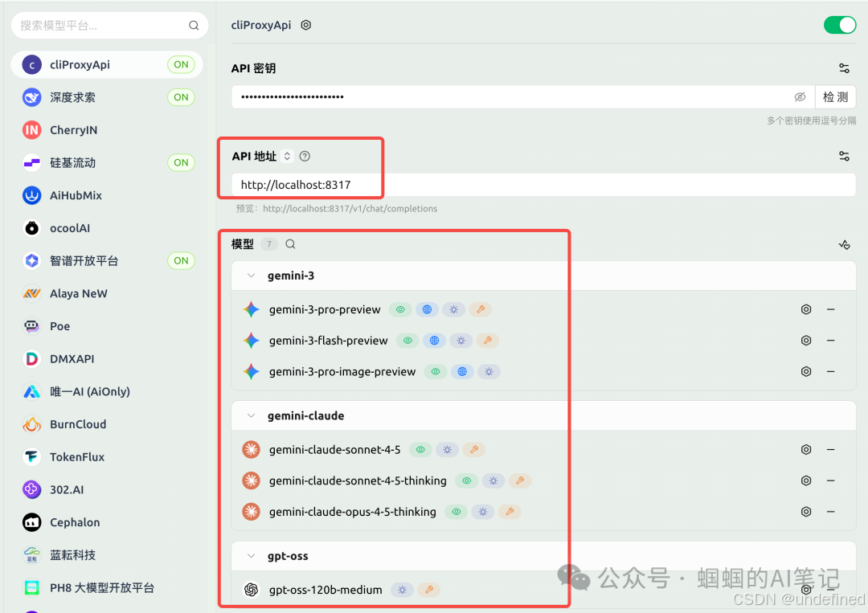Remove gemini-claude-sonnet-4-5 model
868x613 pixels.
pos(830,449)
